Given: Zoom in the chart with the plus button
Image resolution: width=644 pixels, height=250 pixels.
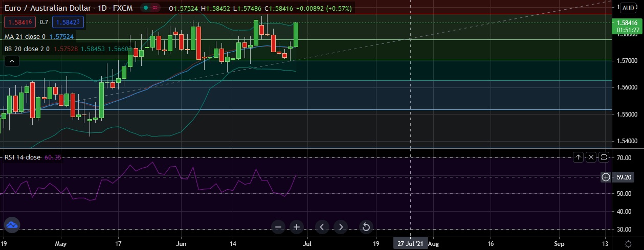Looking at the screenshot, I should [297, 227].
